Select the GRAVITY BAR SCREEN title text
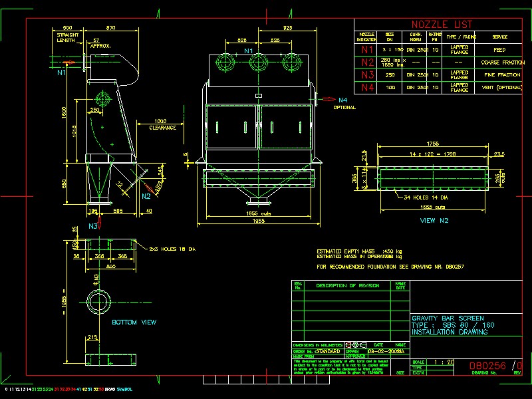 pos(447,319)
